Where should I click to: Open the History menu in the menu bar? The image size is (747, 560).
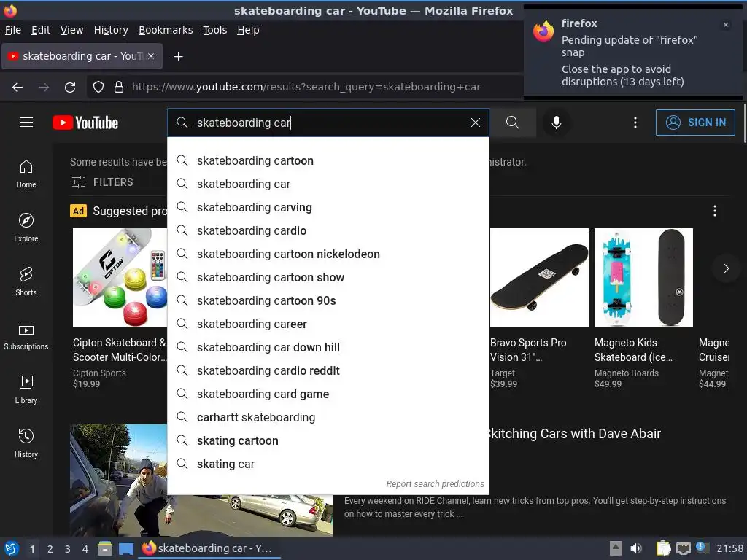[111, 30]
